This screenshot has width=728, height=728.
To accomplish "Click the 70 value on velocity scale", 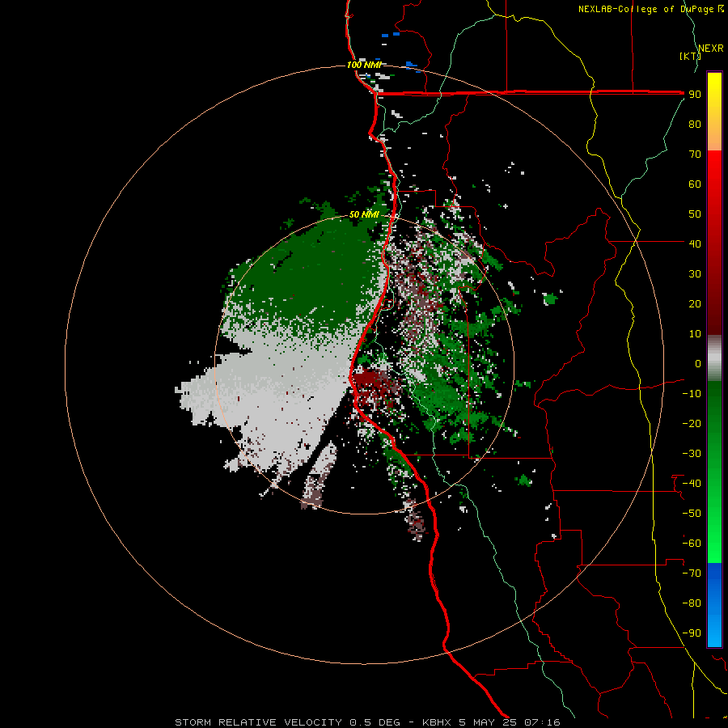I will tap(695, 154).
